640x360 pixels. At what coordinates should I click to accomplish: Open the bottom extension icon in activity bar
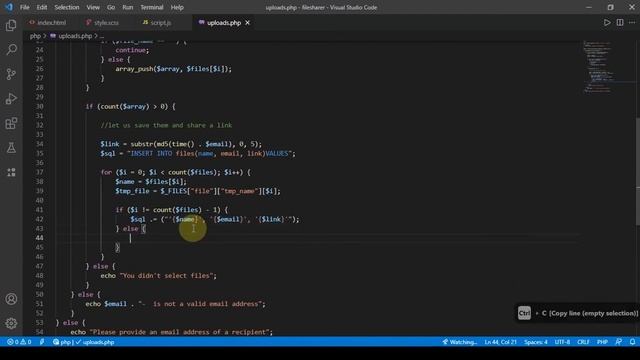11,172
